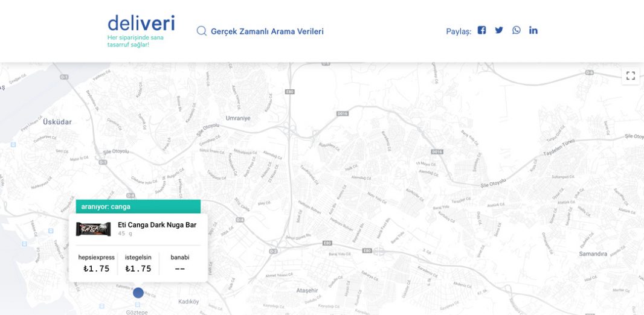The image size is (644, 315).
Task: Toggle fullscreen map view
Action: click(631, 76)
